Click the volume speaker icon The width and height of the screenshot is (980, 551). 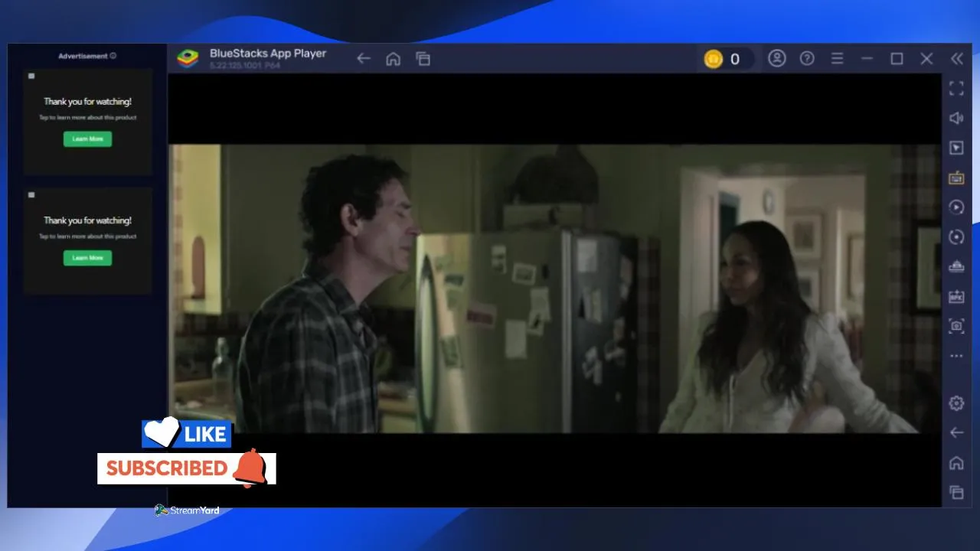point(956,118)
